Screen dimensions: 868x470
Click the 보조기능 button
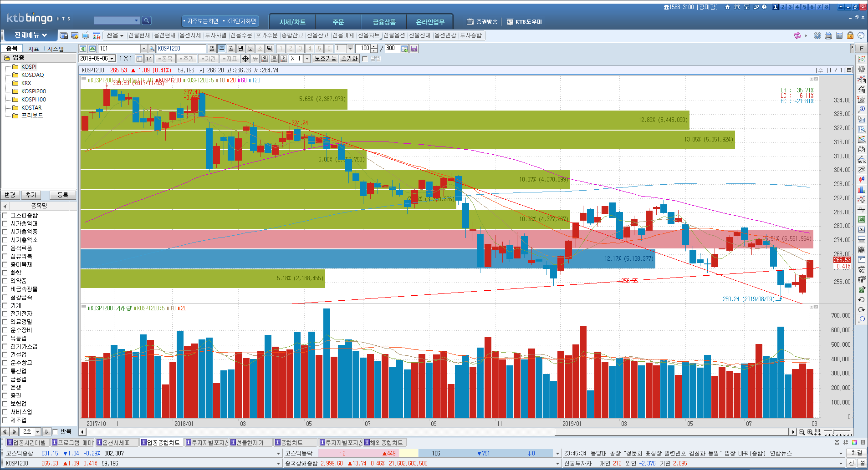[x=325, y=59]
